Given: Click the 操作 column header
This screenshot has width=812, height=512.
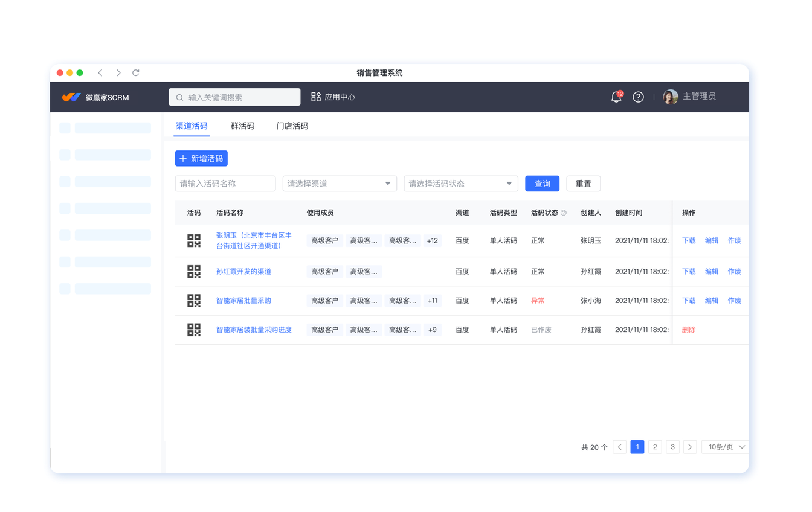Looking at the screenshot, I should point(689,213).
